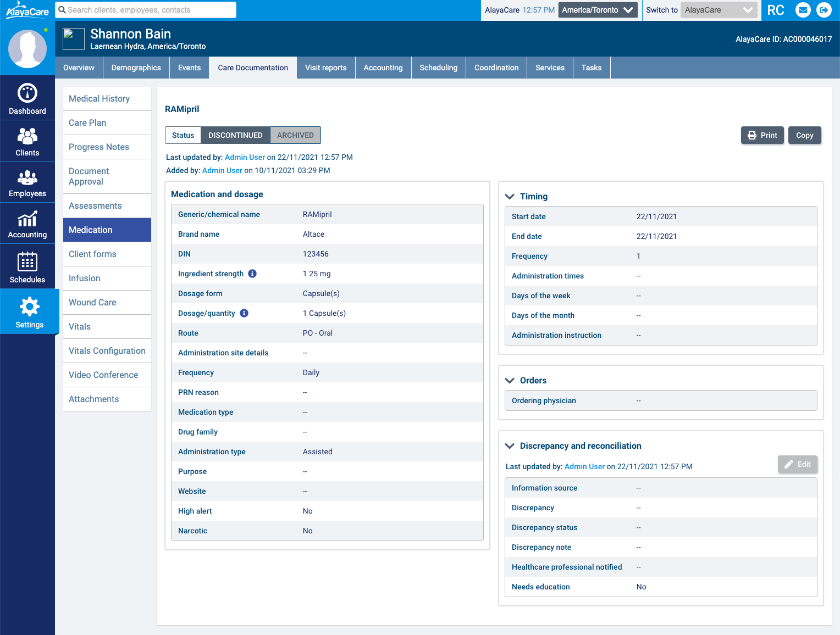Viewport: 840px width, 635px height.
Task: Click the Dosage/quantity info icon
Action: (244, 313)
